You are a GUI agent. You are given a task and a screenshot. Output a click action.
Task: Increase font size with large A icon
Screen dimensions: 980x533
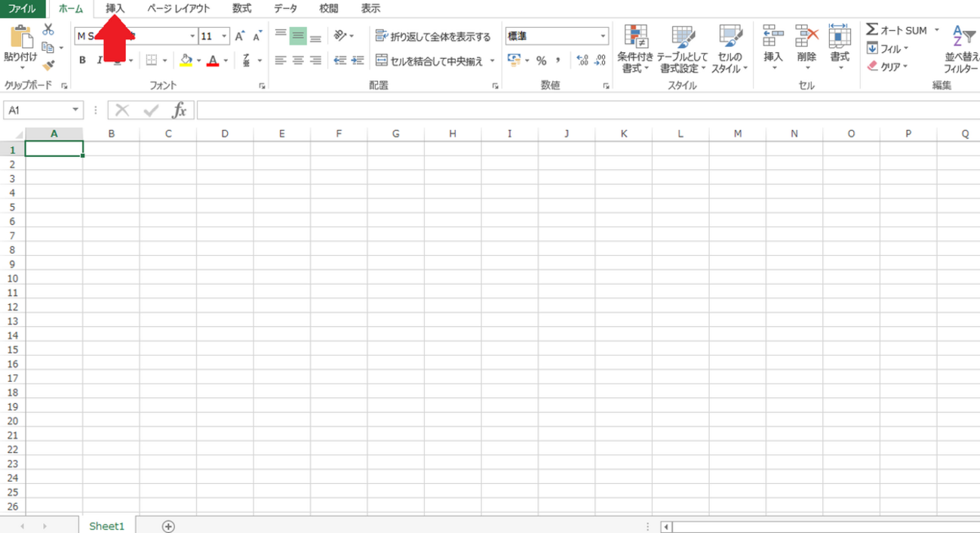pos(239,36)
